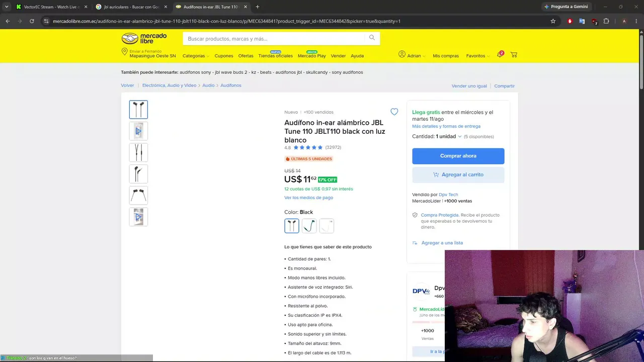The width and height of the screenshot is (644, 362).
Task: Close the jbl auriculares Google tab
Action: pos(166,7)
